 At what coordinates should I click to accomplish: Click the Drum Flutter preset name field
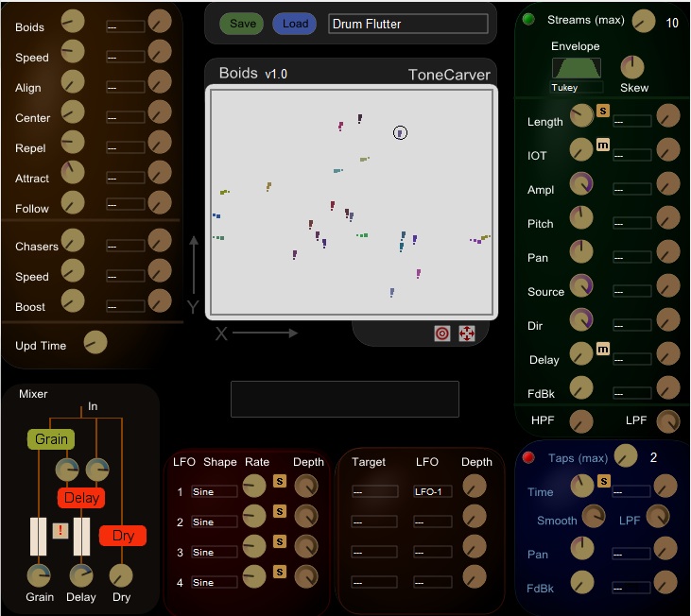pyautogui.click(x=408, y=24)
